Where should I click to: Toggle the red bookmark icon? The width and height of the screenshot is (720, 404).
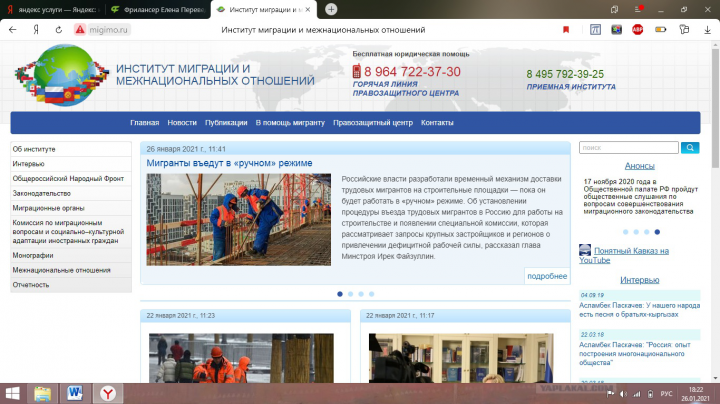click(566, 30)
